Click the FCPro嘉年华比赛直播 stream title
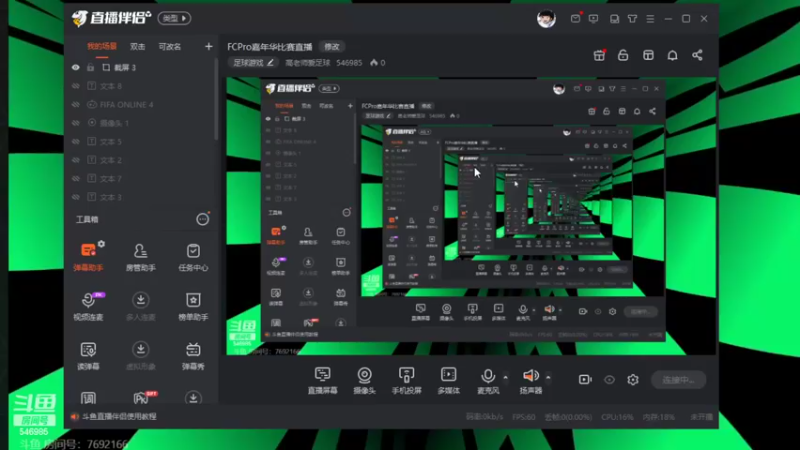Screen dimensions: 800x450 click(269, 47)
